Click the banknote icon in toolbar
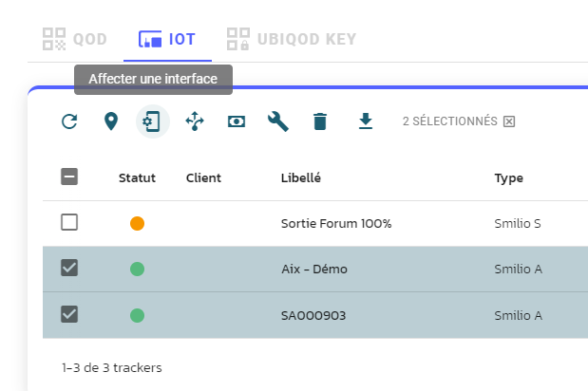Viewport: 588px width, 391px height. pos(237,121)
